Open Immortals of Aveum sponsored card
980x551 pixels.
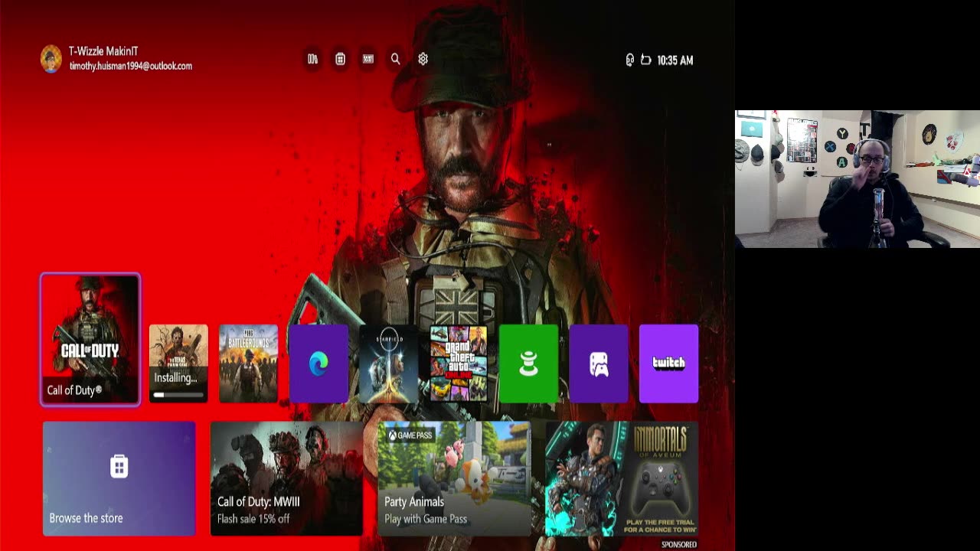622,478
